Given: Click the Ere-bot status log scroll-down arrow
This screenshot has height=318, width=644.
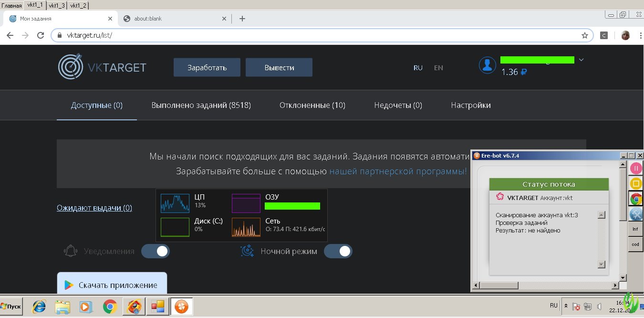Looking at the screenshot, I should [x=601, y=265].
